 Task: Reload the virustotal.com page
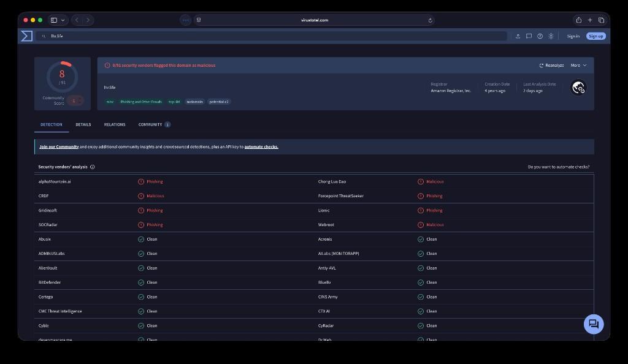(x=430, y=20)
